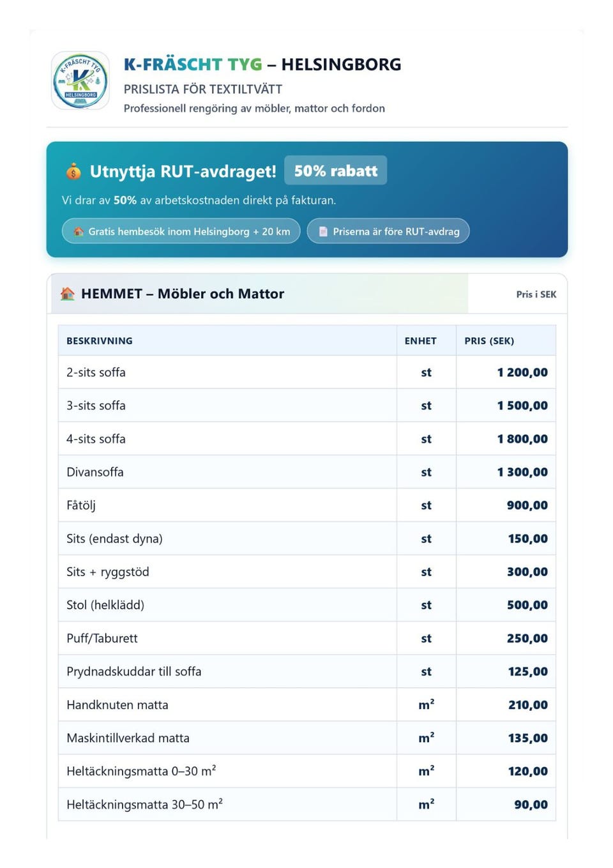Click the house icon next to HEMMET heading
Viewport: 613px width, 868px height.
68,294
